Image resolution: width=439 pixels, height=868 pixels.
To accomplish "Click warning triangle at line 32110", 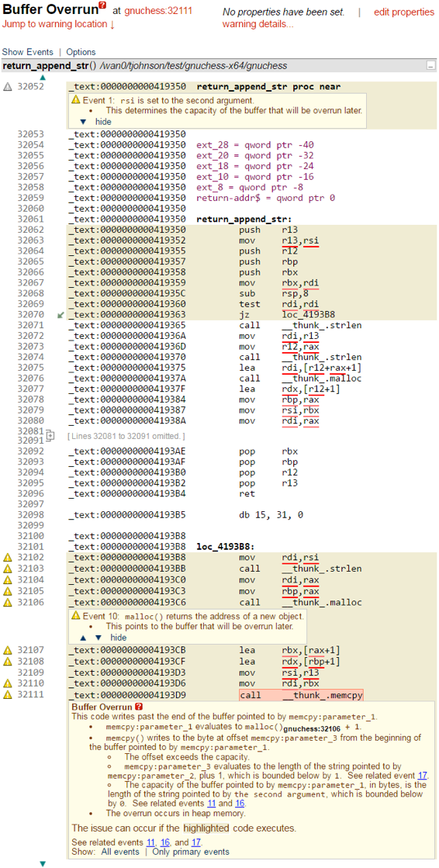I will pyautogui.click(x=8, y=683).
